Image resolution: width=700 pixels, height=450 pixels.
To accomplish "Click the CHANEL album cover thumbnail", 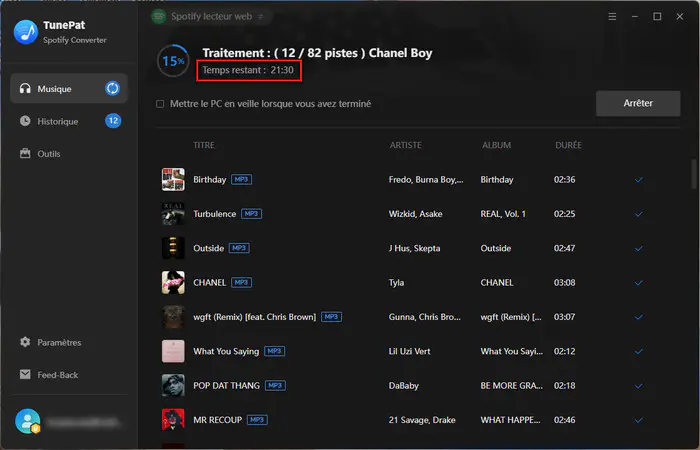I will tap(173, 283).
